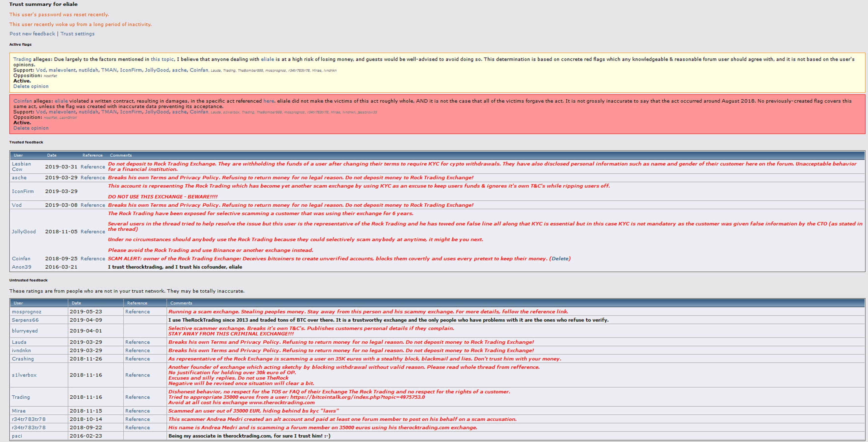This screenshot has width=868, height=442.
Task: Open the Trust settings link
Action: coord(77,34)
